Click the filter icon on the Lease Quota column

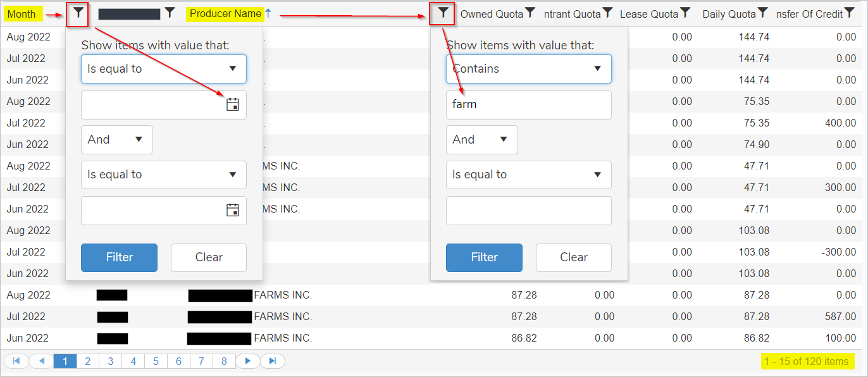(x=686, y=11)
